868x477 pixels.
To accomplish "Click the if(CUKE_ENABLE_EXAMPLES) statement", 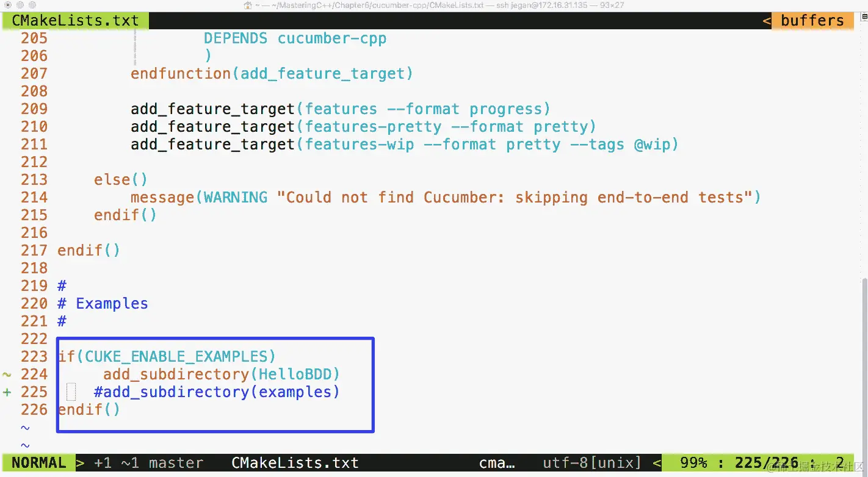I will (x=167, y=356).
